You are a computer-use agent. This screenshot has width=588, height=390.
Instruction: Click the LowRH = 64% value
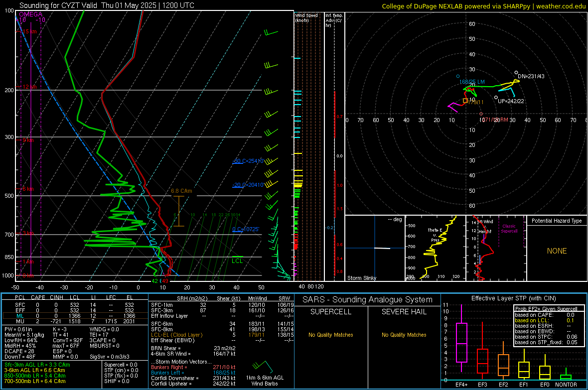(x=20, y=340)
